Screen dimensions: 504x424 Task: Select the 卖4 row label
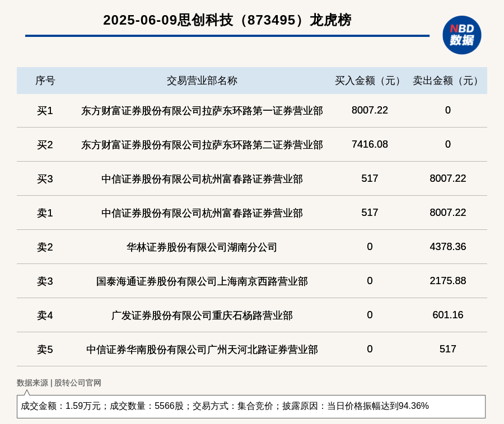[x=45, y=315]
